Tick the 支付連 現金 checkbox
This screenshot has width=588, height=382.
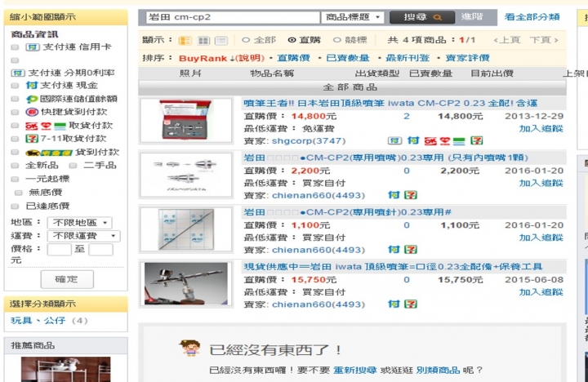coord(15,86)
